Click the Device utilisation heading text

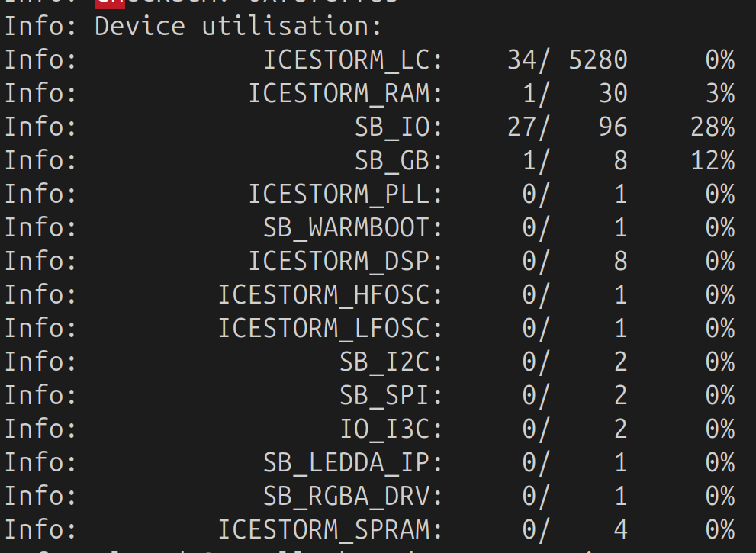tap(238, 26)
